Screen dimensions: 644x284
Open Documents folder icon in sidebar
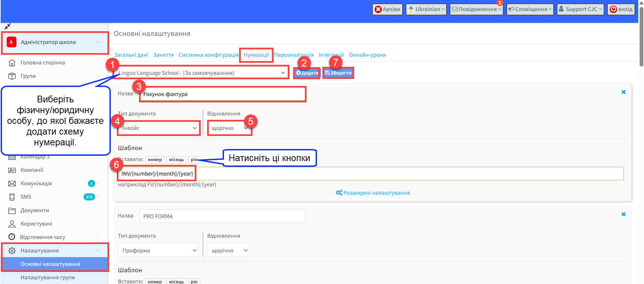pyautogui.click(x=12, y=210)
